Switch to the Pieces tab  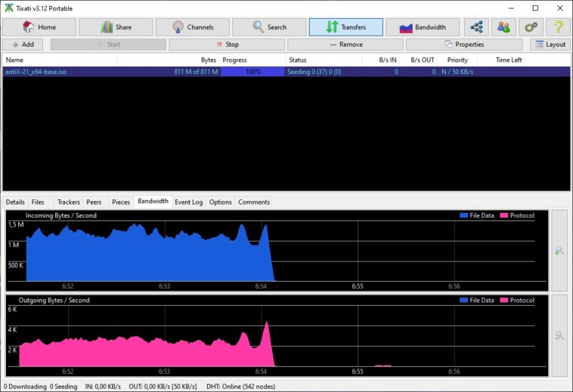click(121, 202)
